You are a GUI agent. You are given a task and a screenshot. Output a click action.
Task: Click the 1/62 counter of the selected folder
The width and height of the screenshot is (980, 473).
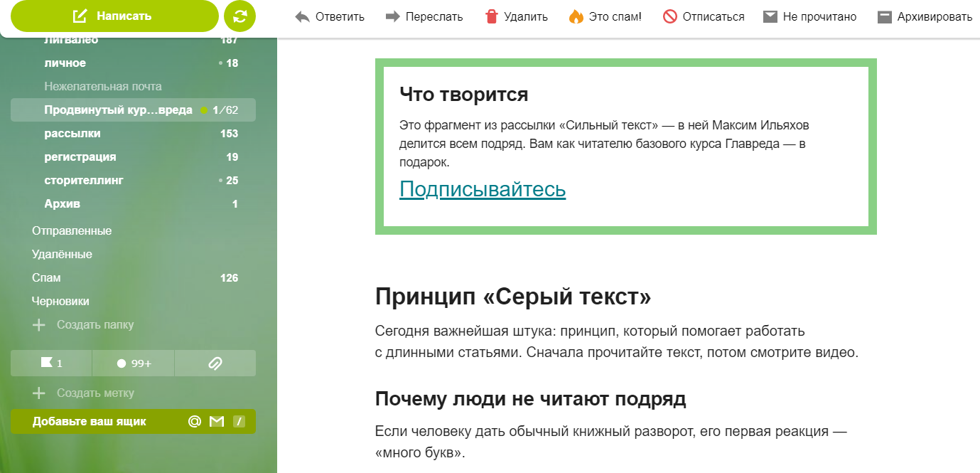pyautogui.click(x=225, y=110)
